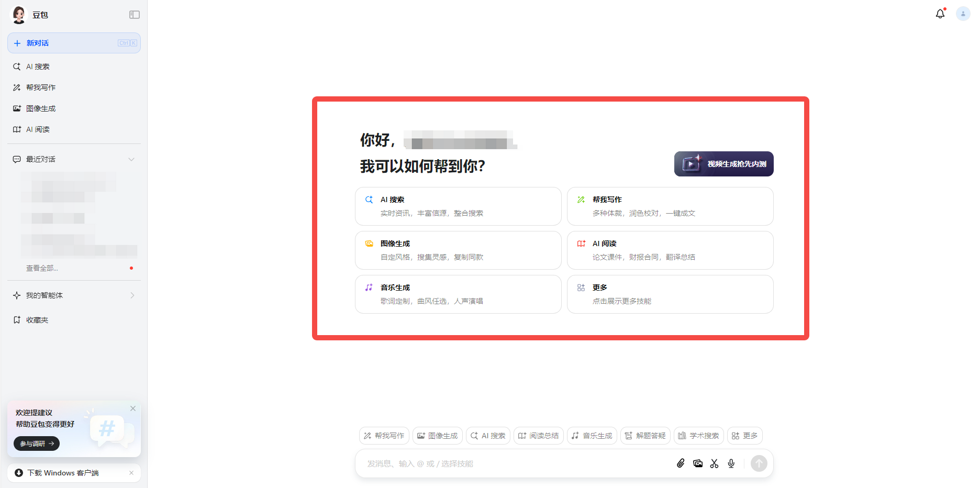Select the 学术搜索 skill chip
Screen dimensions: 980x488
click(x=699, y=436)
